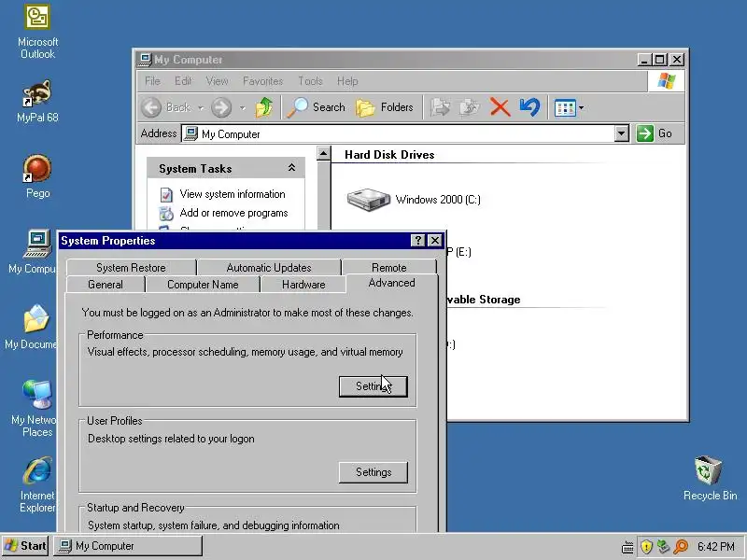This screenshot has height=560, width=747.
Task: Select the Recycle Bin desktop icon
Action: pos(710,478)
